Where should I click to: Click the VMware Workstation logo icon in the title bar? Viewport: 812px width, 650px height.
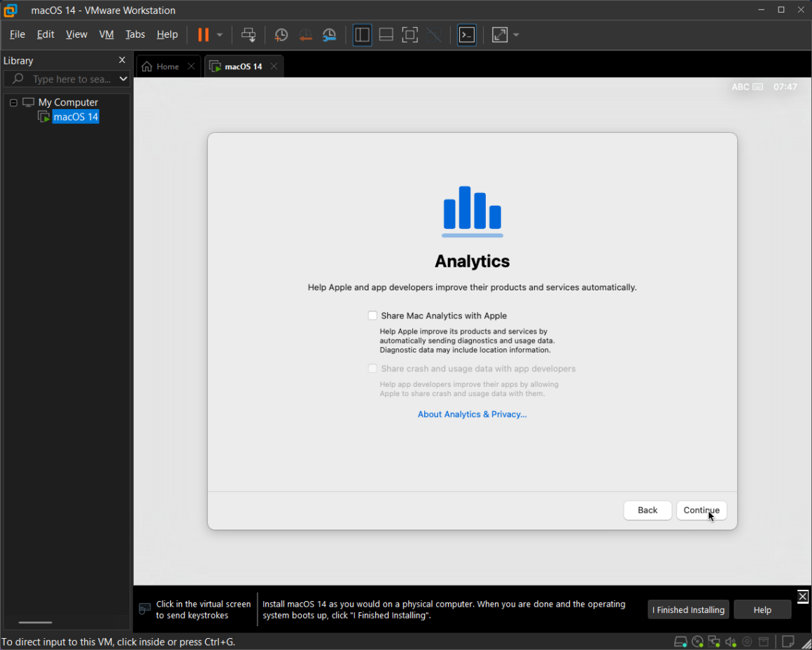[10, 10]
